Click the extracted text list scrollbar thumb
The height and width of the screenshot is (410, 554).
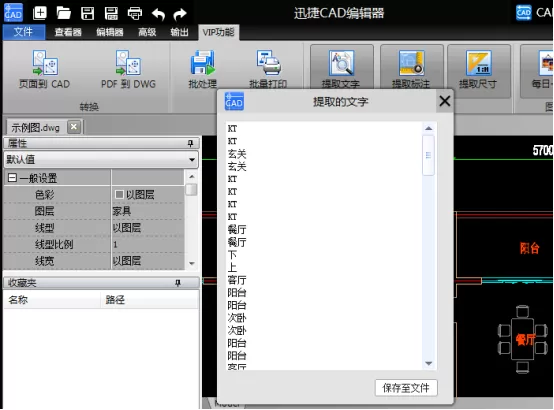click(x=429, y=156)
